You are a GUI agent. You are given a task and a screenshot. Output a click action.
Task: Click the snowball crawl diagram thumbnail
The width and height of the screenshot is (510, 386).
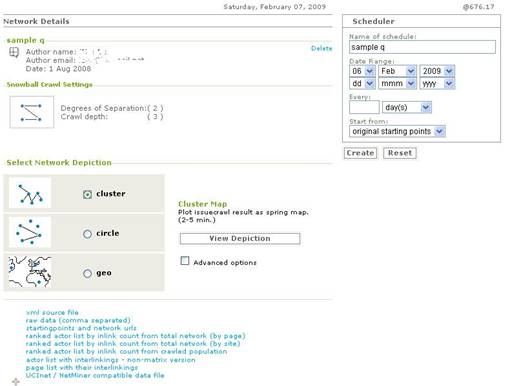pos(32,112)
